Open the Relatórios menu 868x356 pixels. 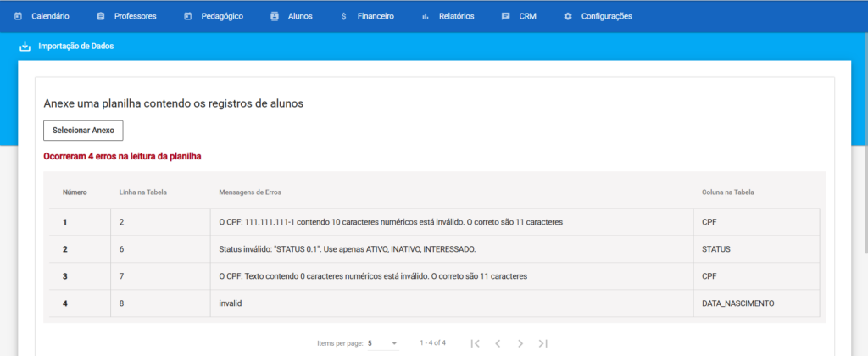[x=456, y=16]
